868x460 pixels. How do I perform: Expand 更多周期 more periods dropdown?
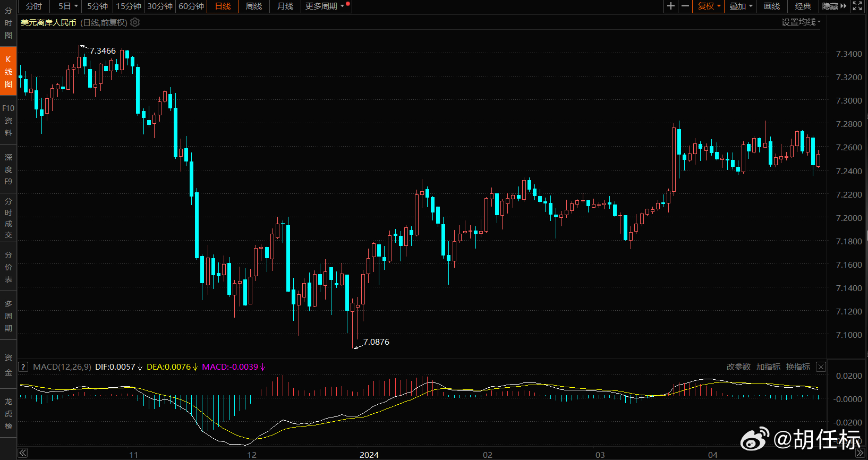[326, 6]
